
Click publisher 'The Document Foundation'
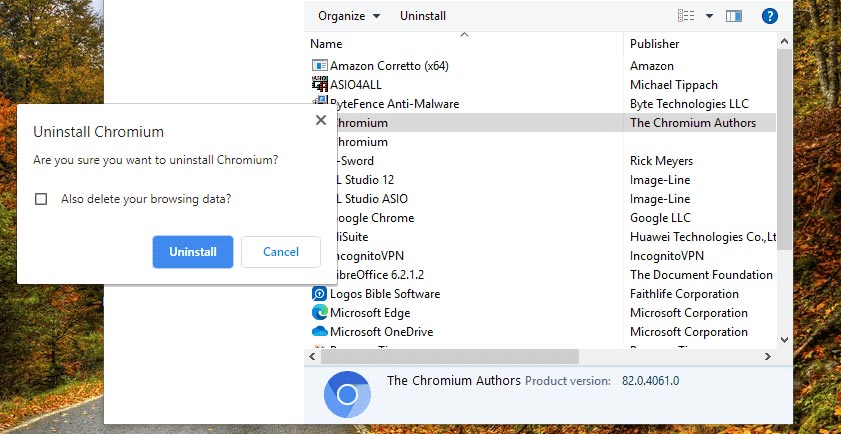(701, 275)
